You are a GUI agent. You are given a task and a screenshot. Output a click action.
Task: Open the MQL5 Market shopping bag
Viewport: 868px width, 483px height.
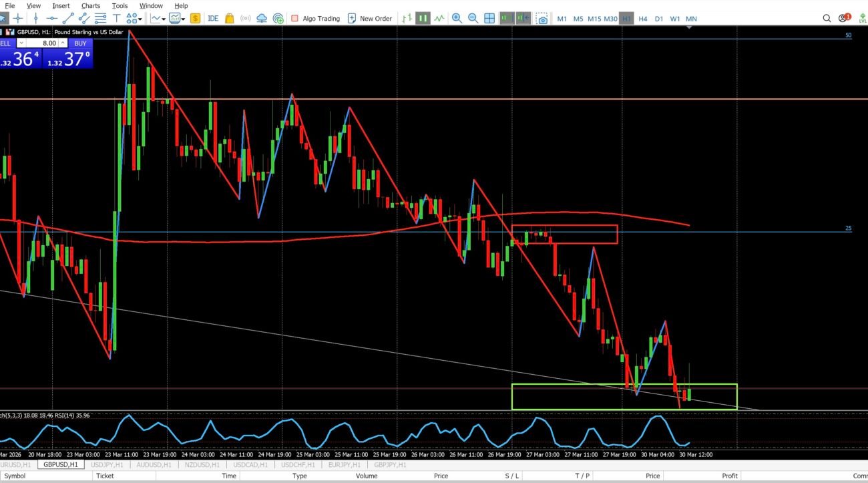(230, 19)
